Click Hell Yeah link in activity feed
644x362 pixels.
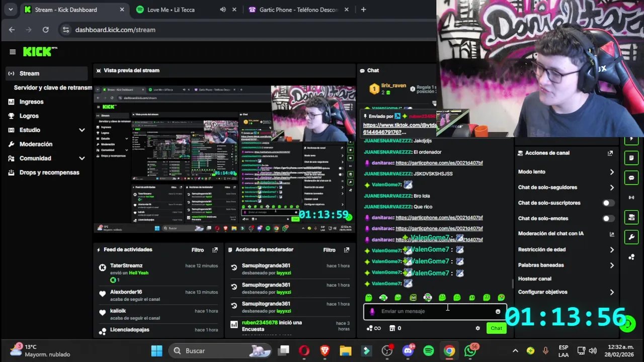138,273
